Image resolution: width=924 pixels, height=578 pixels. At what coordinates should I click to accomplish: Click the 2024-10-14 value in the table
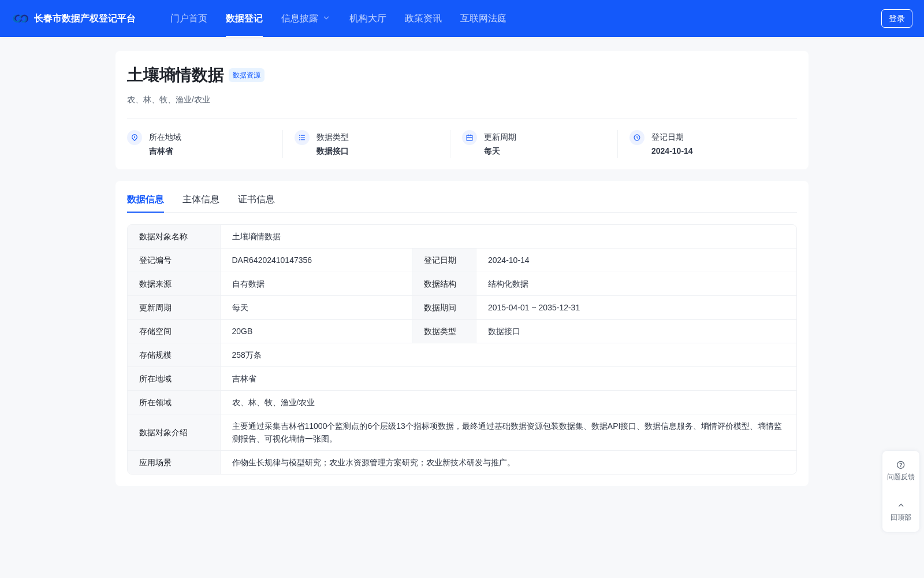click(509, 260)
